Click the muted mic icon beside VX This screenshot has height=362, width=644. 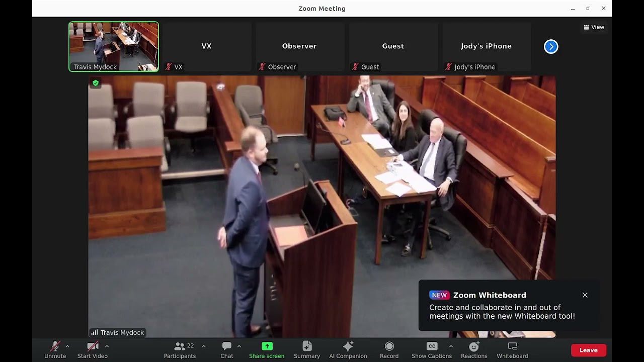click(169, 67)
